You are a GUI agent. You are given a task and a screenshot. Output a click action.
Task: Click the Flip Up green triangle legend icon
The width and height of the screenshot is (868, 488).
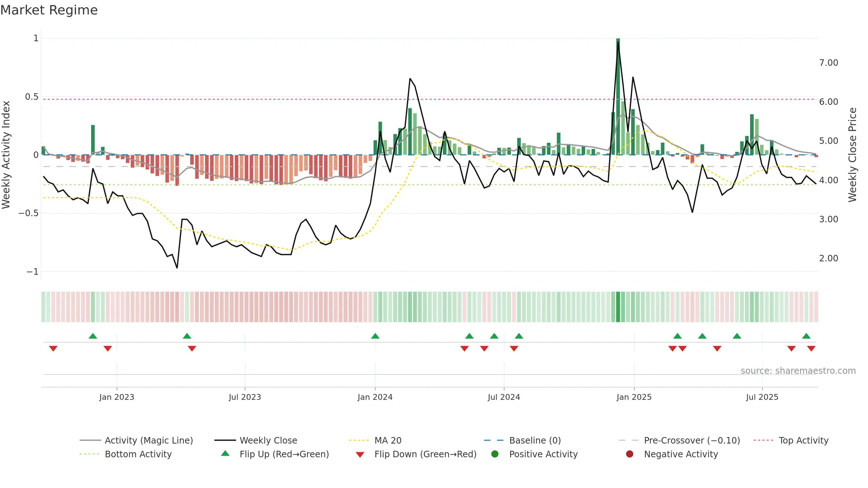point(225,453)
